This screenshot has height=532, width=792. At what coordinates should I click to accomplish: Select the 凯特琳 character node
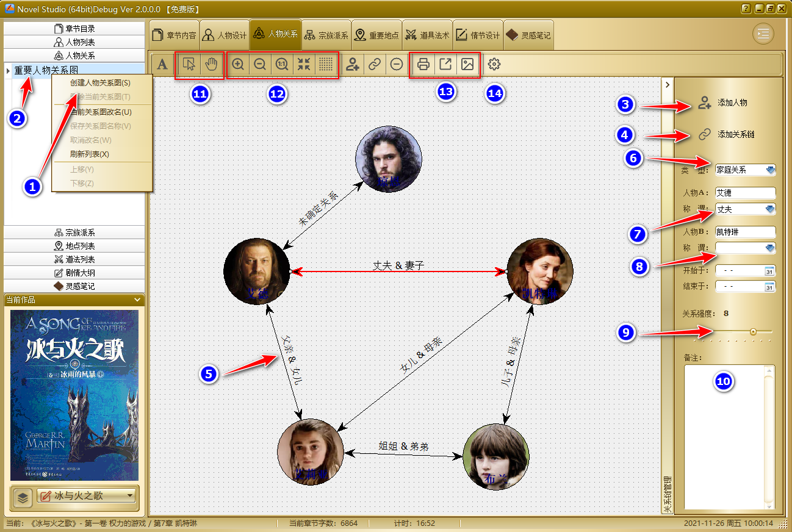(x=540, y=272)
